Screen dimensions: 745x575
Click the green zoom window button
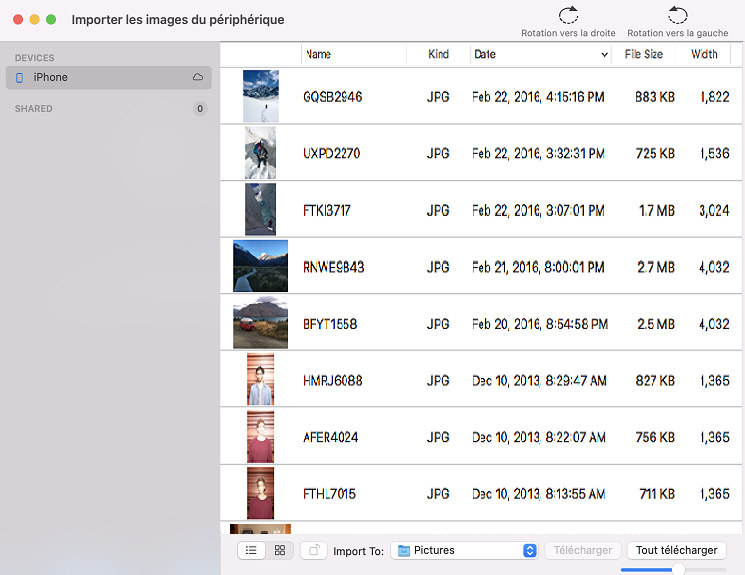51,19
